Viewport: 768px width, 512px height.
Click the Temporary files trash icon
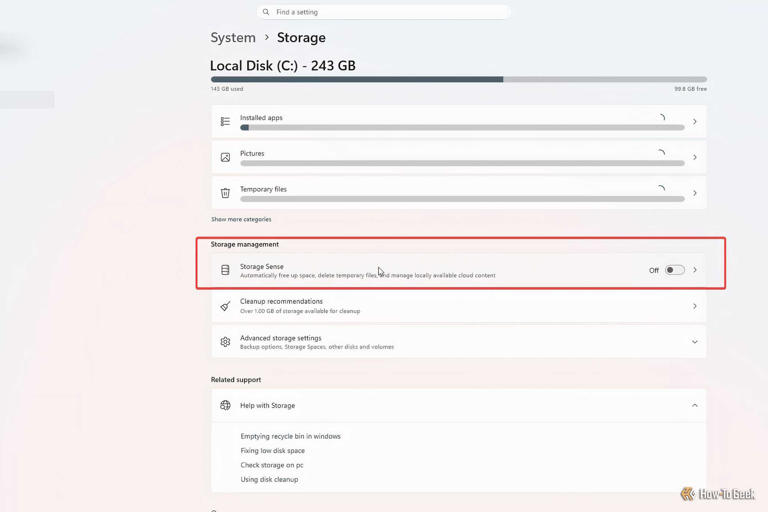click(225, 193)
